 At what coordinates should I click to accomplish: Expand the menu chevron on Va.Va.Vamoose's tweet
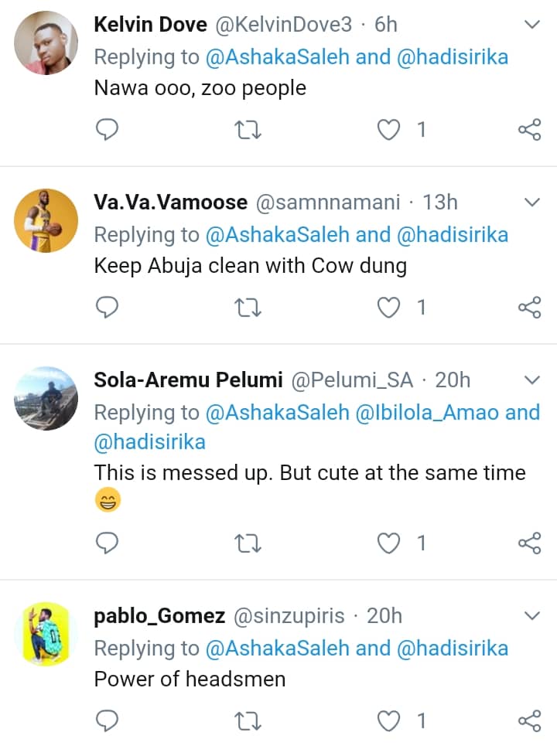click(x=532, y=203)
